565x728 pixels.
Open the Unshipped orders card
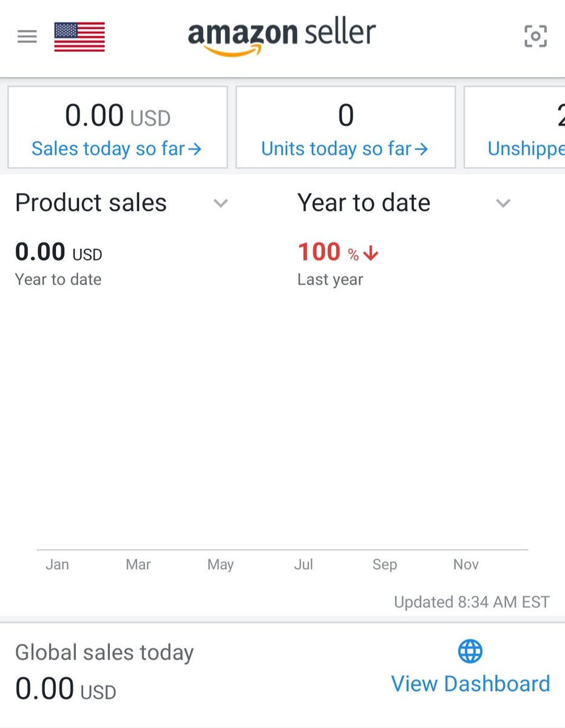[x=515, y=127]
